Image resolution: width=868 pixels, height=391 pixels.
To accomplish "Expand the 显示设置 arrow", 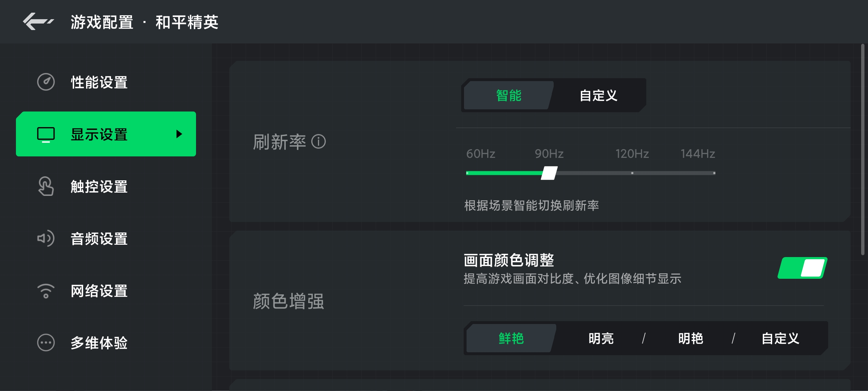I will [x=179, y=134].
